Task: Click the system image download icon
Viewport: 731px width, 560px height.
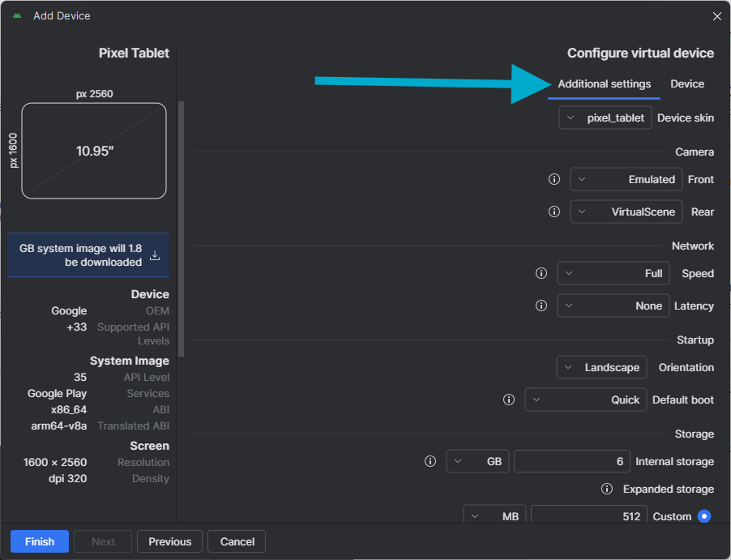Action: coord(155,255)
